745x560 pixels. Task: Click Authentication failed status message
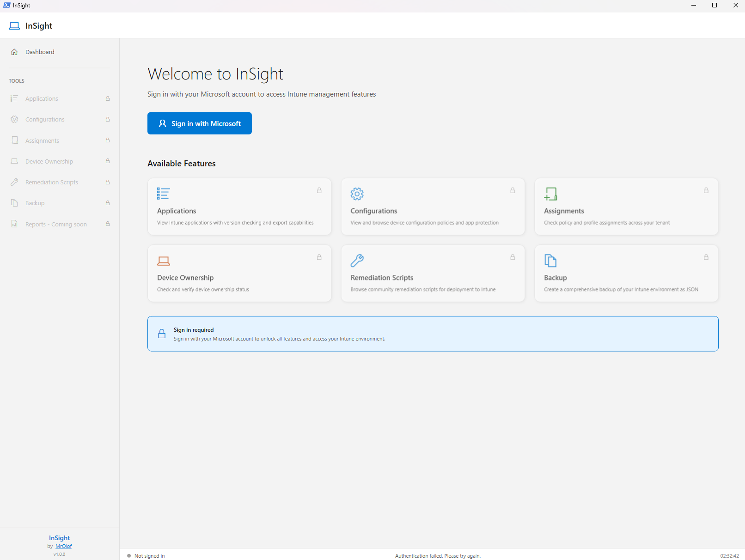click(438, 556)
